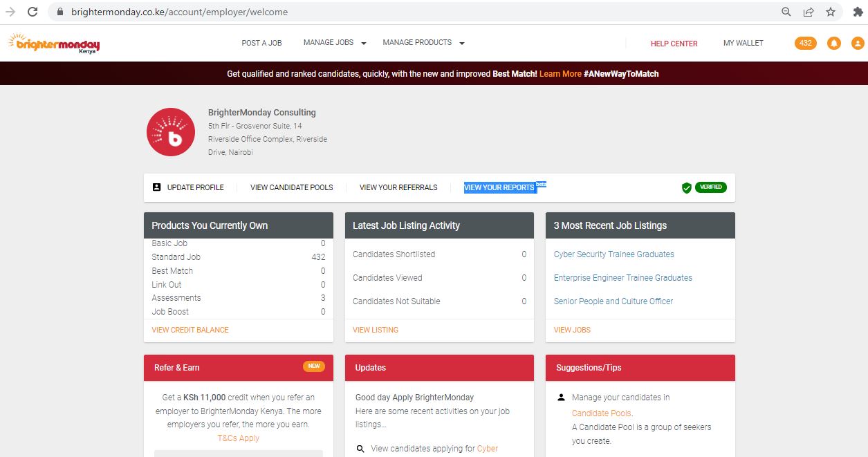
Task: Click the Candidates Viewed row
Action: point(439,278)
